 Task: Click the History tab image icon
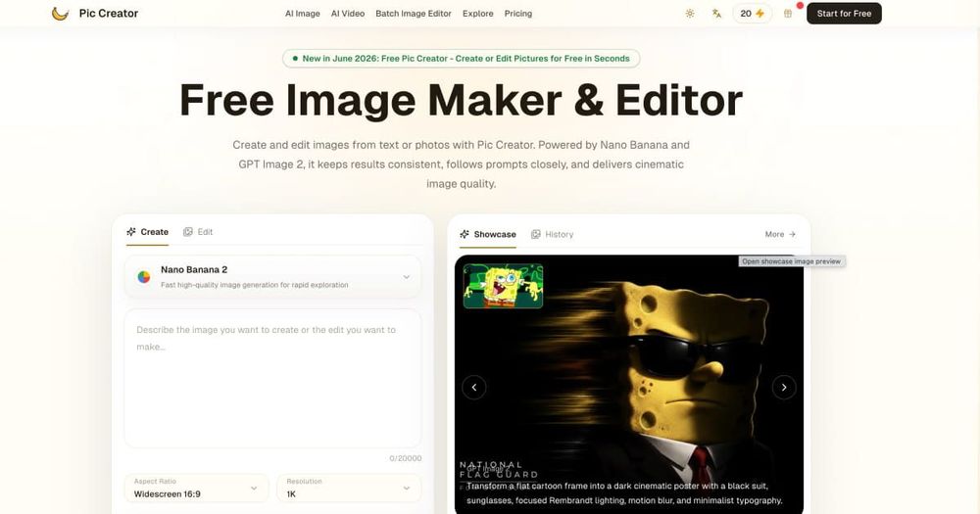click(x=536, y=234)
